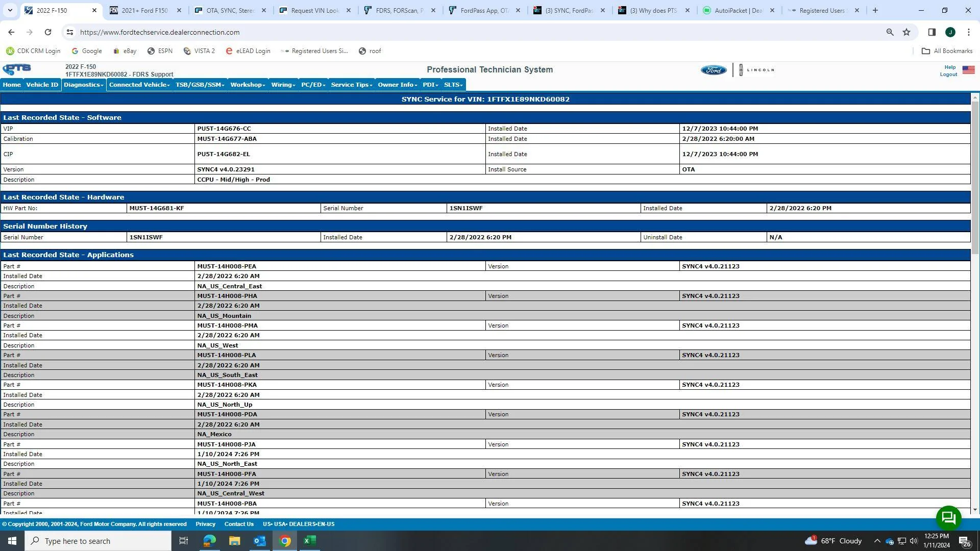Open Outlook from the taskbar
Image resolution: width=980 pixels, height=551 pixels.
pyautogui.click(x=259, y=541)
